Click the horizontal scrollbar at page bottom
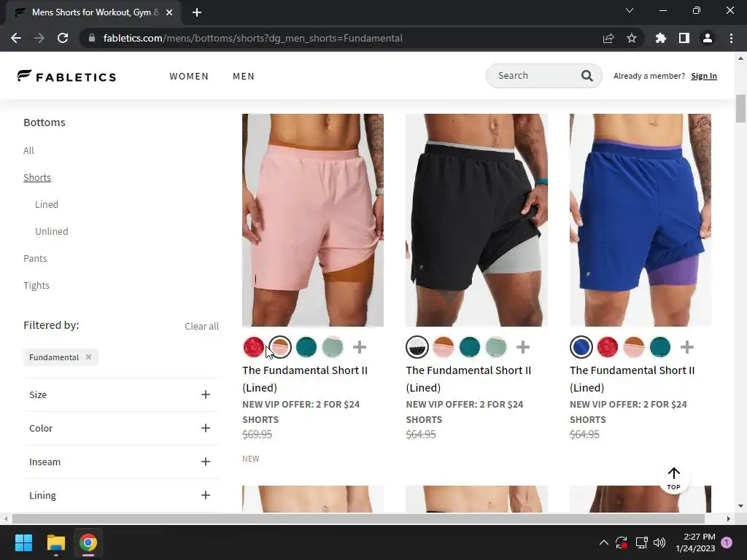The image size is (747, 560). 358,518
